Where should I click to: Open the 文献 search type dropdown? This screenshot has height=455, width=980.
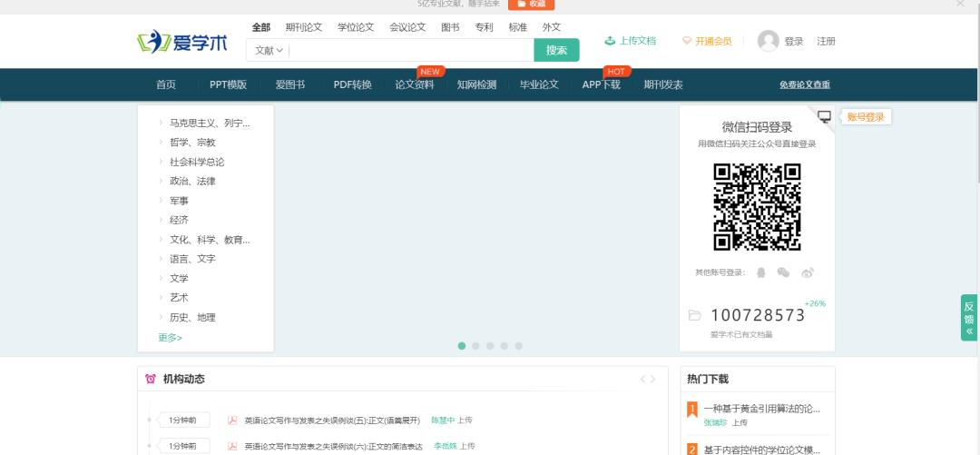click(268, 51)
